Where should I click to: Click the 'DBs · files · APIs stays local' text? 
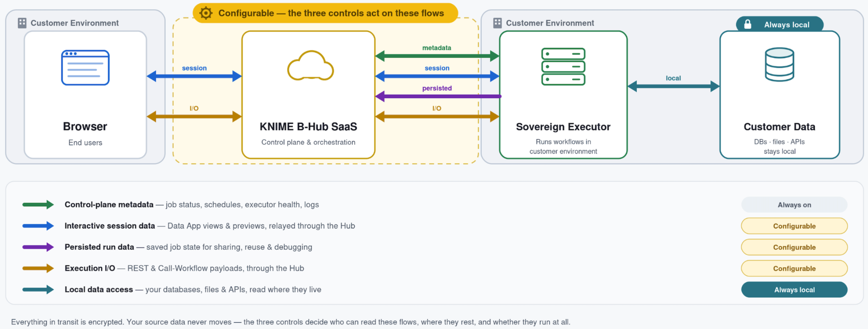[x=779, y=146]
